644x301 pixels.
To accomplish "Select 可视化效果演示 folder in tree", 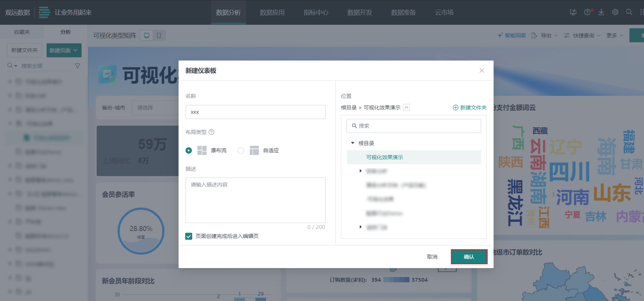I will point(385,157).
